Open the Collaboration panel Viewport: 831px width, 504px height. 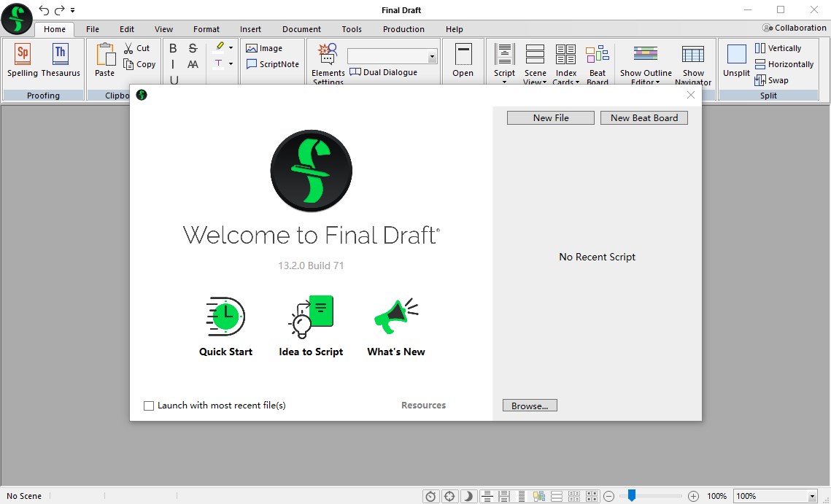point(794,28)
